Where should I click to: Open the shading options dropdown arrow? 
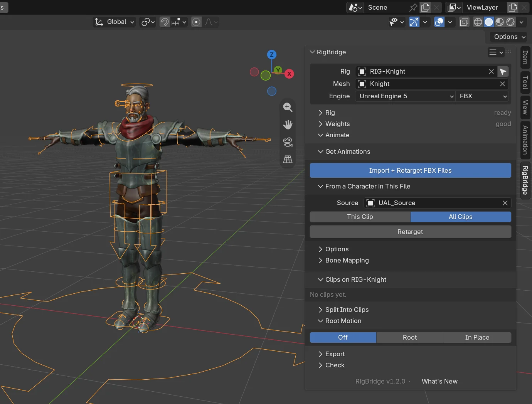click(x=522, y=22)
